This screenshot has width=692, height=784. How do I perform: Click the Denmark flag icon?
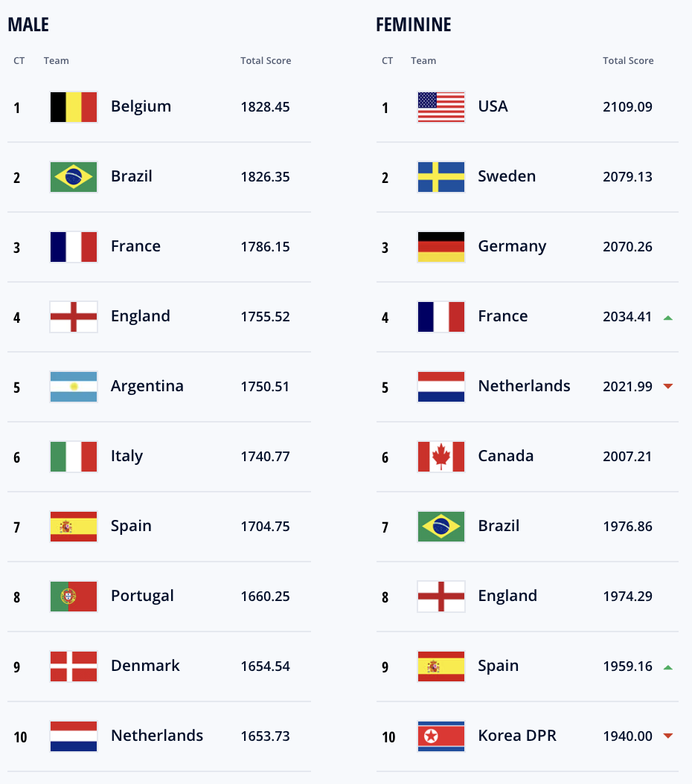click(x=74, y=666)
